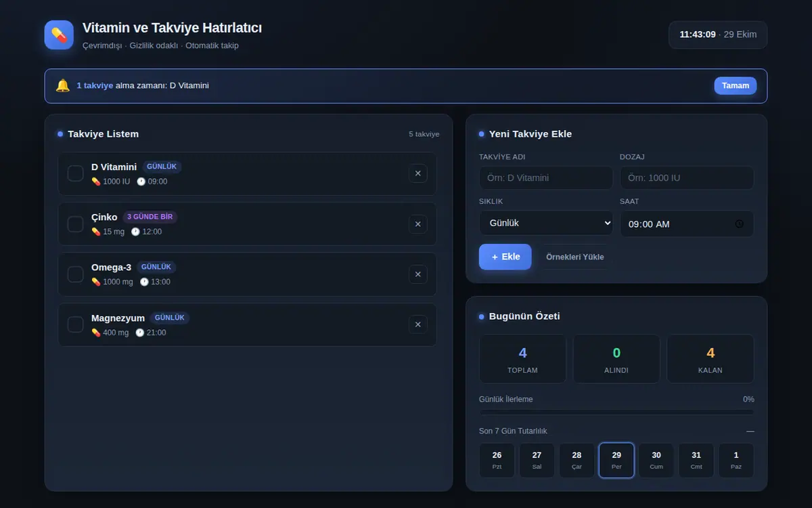Screen dimensions: 812x508
Task: Load samples via Örnekleri Yükle
Action: pyautogui.click(x=575, y=257)
